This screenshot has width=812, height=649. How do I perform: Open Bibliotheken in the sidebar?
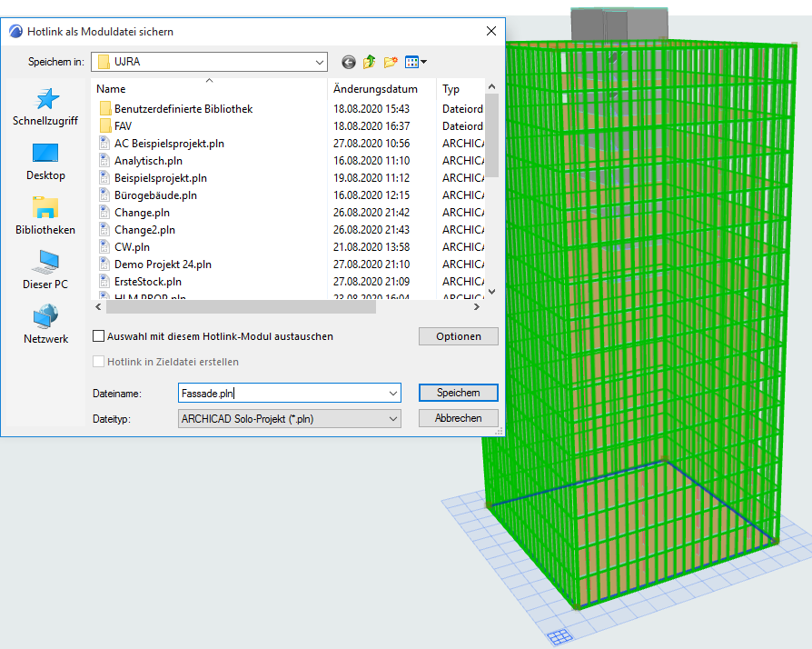click(45, 215)
